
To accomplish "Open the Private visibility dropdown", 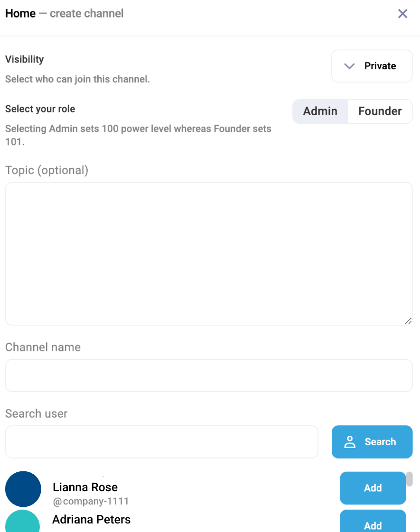I will 372,66.
